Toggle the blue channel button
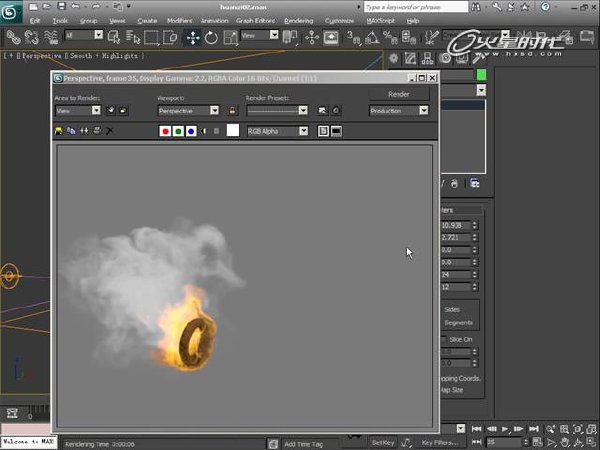The width and height of the screenshot is (600, 450). click(191, 131)
